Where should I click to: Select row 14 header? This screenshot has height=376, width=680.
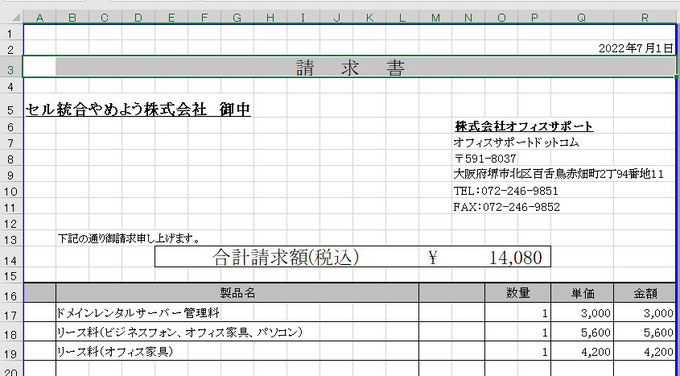click(x=11, y=260)
